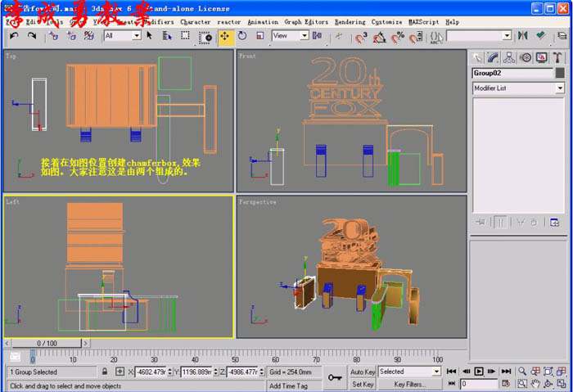Image resolution: width=573 pixels, height=392 pixels.
Task: Click Configure Modifier Sets icon
Action: point(554,222)
